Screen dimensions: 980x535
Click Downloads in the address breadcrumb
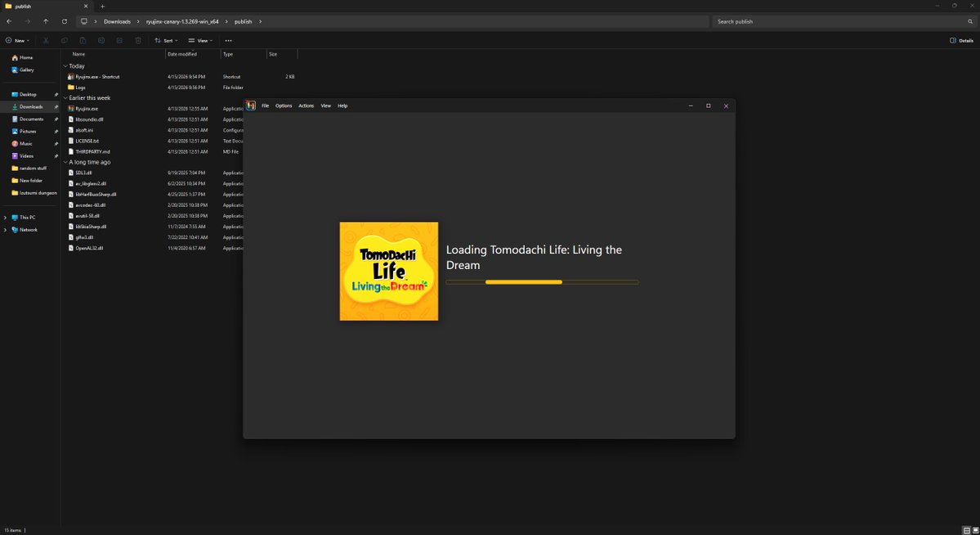(117, 21)
